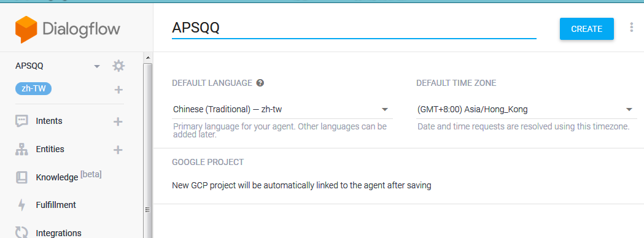Click the Fulfillment lightning bolt icon
The height and width of the screenshot is (238, 644).
[x=21, y=205]
